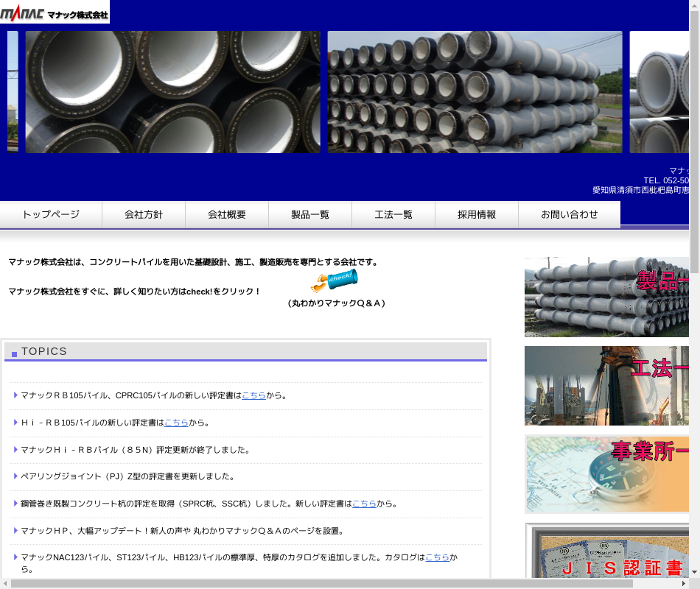Click the vertical scrollbar down arrow
The height and width of the screenshot is (589, 700).
694,571
